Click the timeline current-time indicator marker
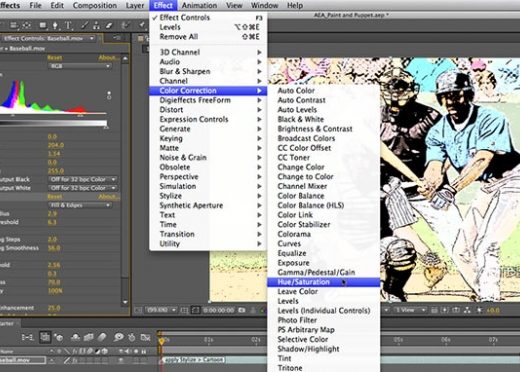520x372 pixels. tap(162, 341)
